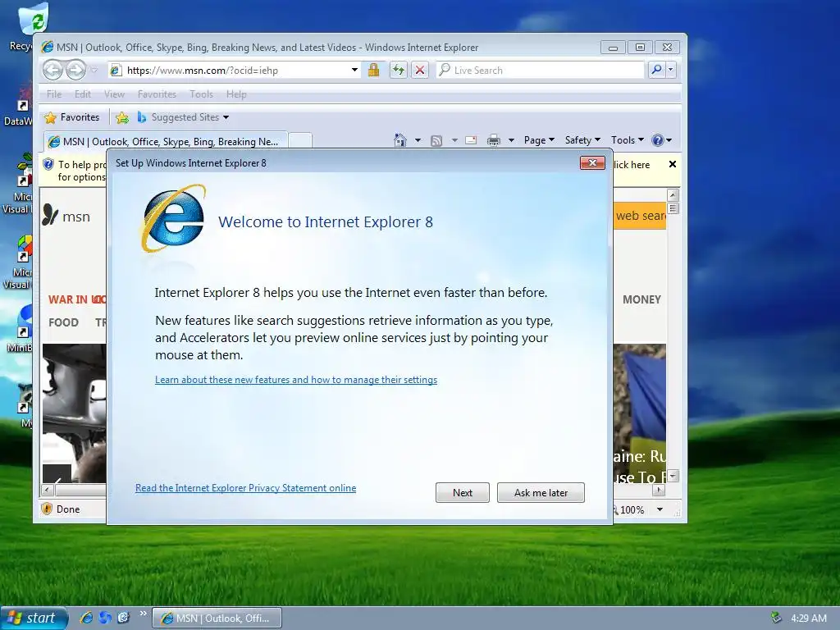Open the Privacy Statement online link
Screen dimensions: 840x630
pyautogui.click(x=245, y=488)
